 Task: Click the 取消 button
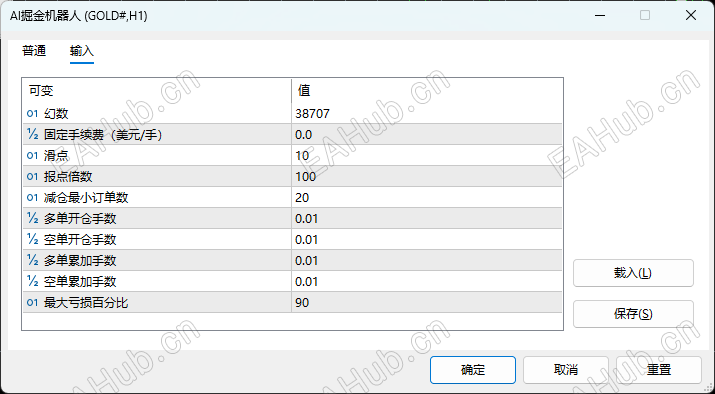pyautogui.click(x=566, y=370)
